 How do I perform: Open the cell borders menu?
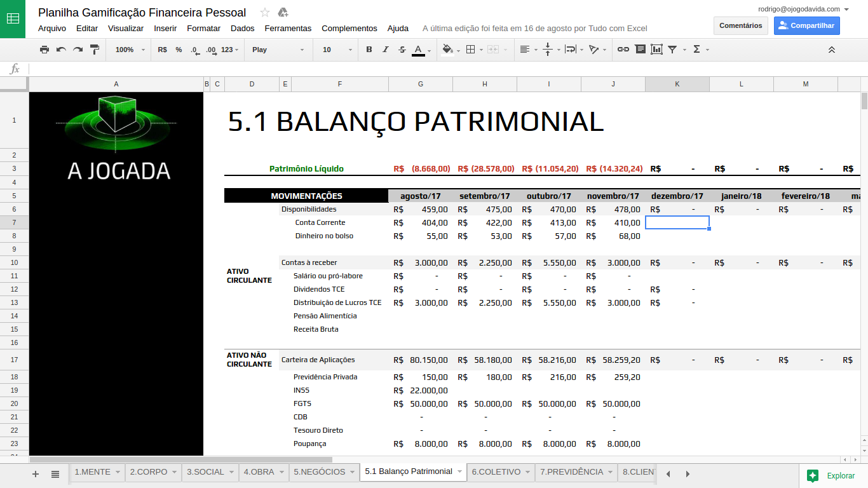tap(471, 50)
